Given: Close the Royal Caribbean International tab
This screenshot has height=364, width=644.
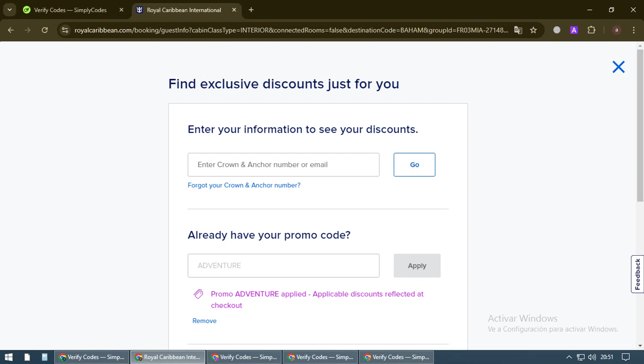Looking at the screenshot, I should tap(234, 9).
